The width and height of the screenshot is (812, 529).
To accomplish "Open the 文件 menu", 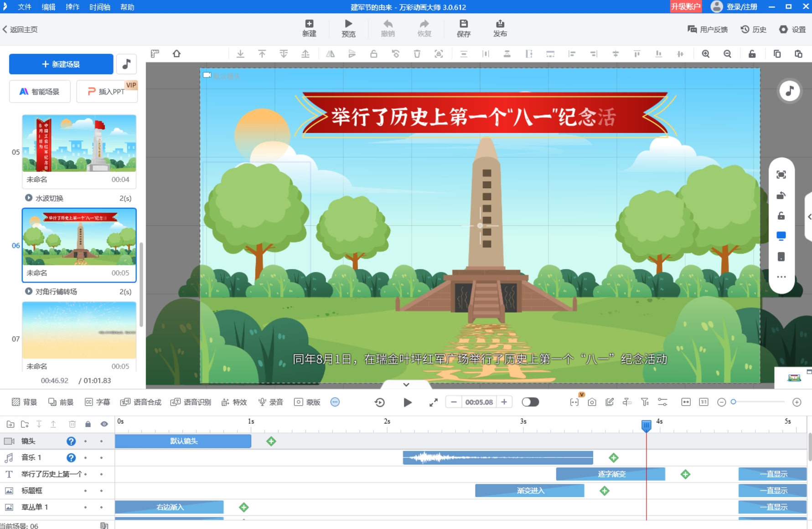I will [x=25, y=7].
